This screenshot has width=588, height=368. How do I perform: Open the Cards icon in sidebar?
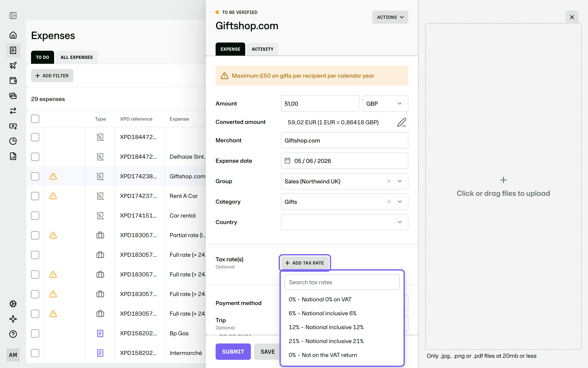coord(13,96)
